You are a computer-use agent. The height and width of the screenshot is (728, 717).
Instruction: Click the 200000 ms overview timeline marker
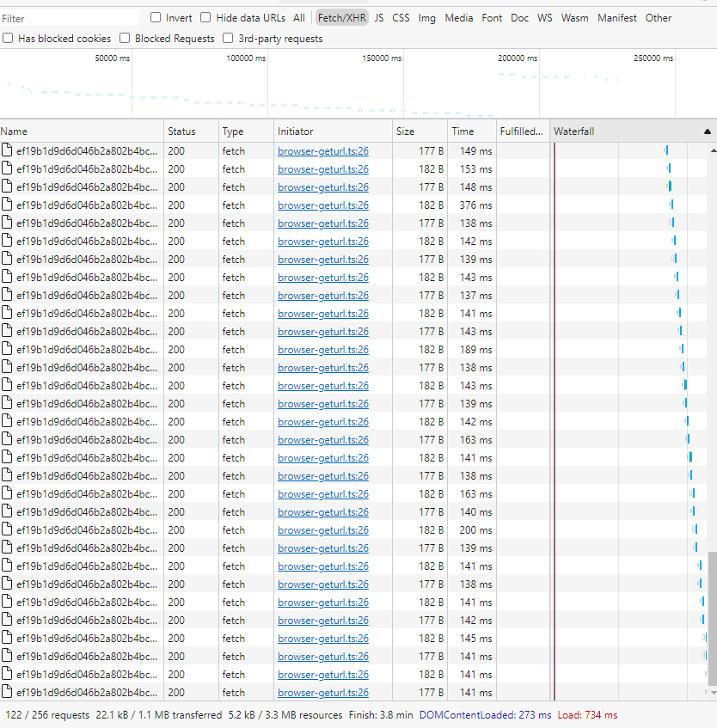(x=518, y=58)
